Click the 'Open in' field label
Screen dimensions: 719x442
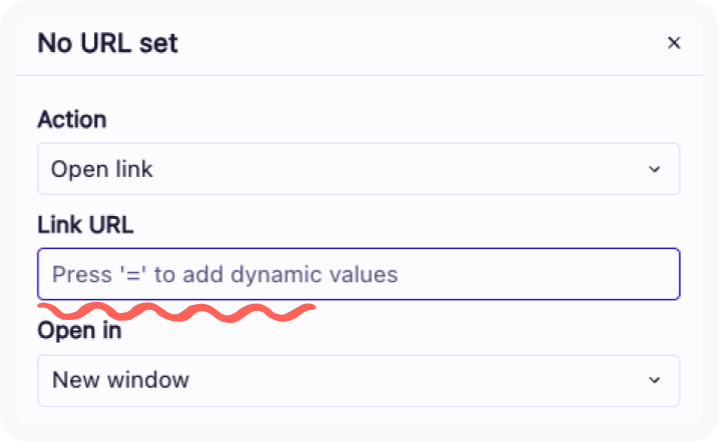(x=79, y=330)
